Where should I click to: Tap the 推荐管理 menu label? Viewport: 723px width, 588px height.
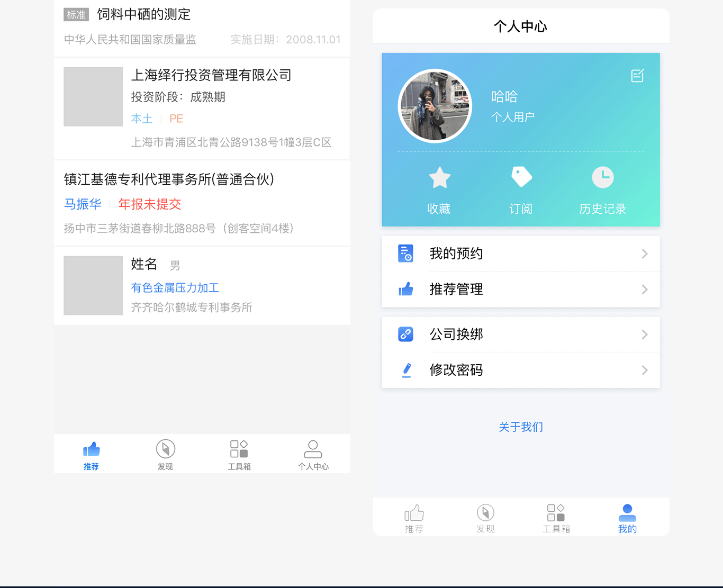tap(456, 289)
